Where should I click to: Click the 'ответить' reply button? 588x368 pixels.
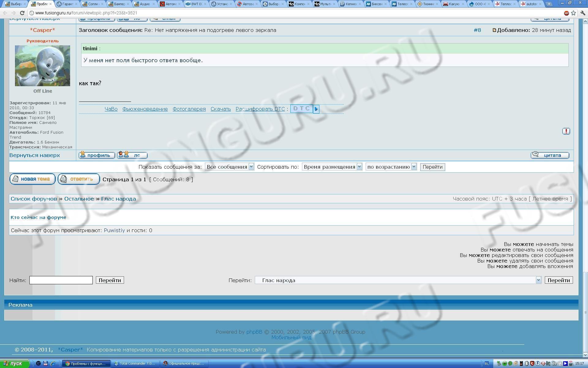point(79,179)
